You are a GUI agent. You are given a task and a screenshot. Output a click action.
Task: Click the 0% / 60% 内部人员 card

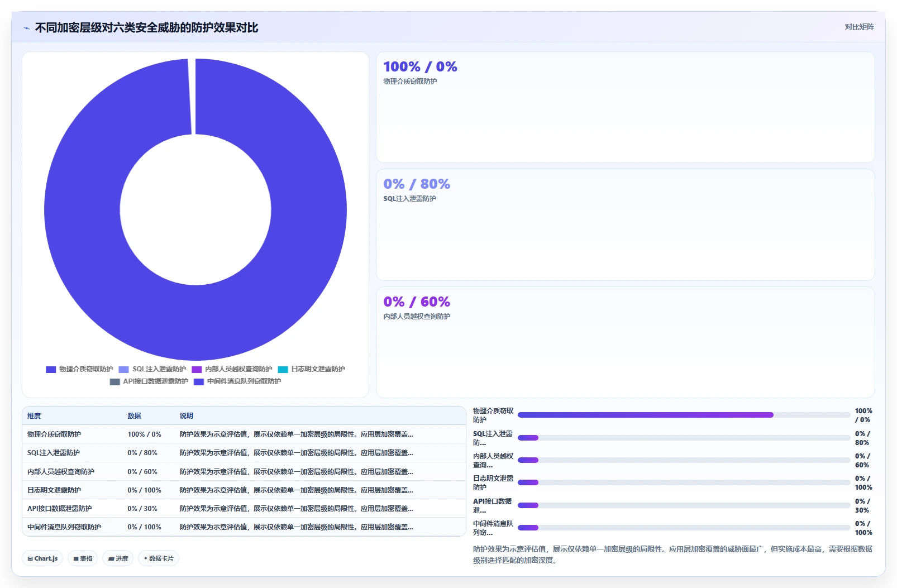pos(625,342)
